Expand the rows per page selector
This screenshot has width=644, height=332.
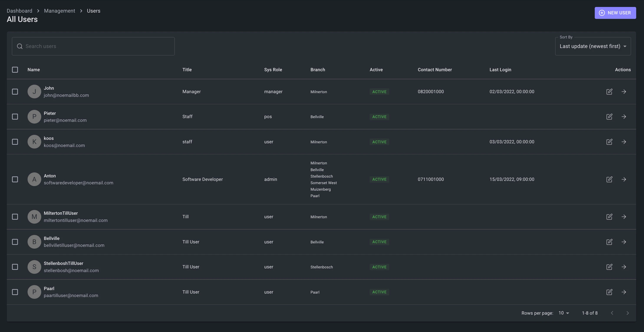click(x=564, y=313)
